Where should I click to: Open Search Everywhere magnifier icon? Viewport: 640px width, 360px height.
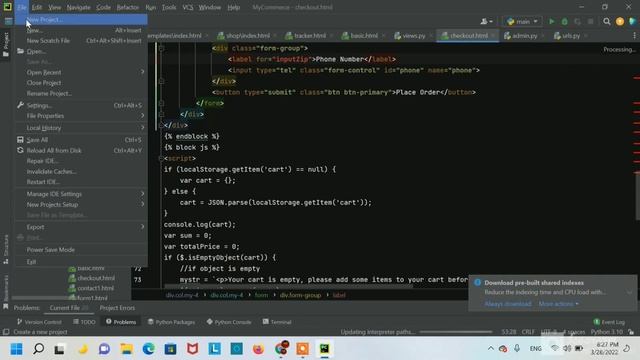[607, 22]
